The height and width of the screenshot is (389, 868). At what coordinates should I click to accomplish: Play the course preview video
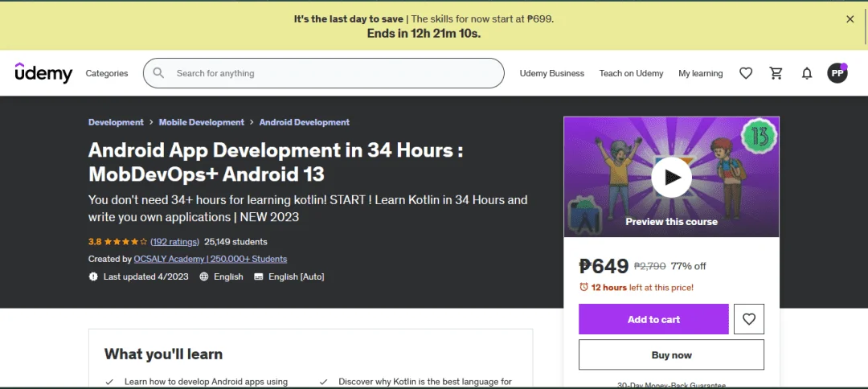671,177
